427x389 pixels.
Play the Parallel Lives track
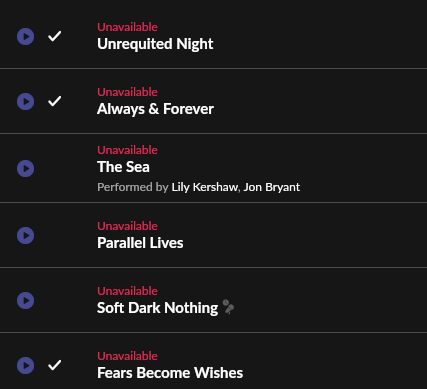26,235
